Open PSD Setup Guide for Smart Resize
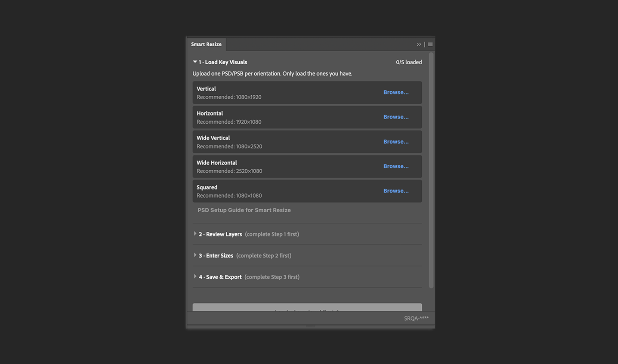This screenshot has height=364, width=618. point(244,210)
